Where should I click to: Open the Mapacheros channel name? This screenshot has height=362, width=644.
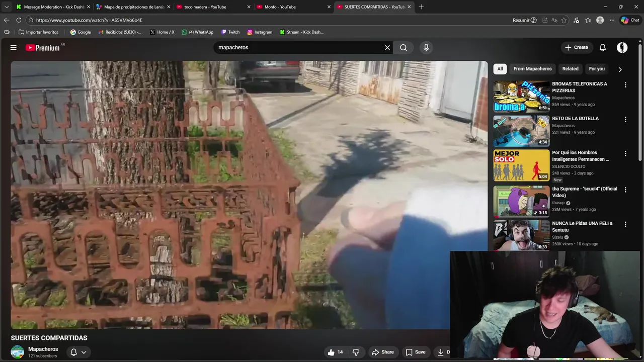(43, 349)
